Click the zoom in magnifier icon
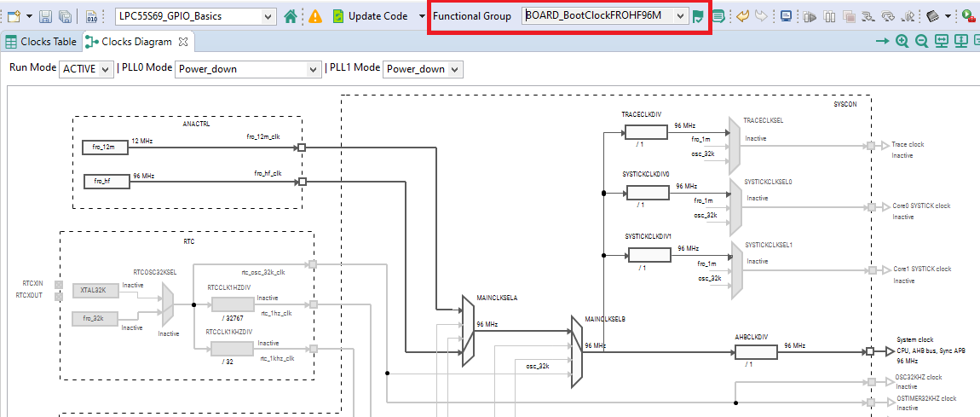The width and height of the screenshot is (980, 417). (902, 42)
